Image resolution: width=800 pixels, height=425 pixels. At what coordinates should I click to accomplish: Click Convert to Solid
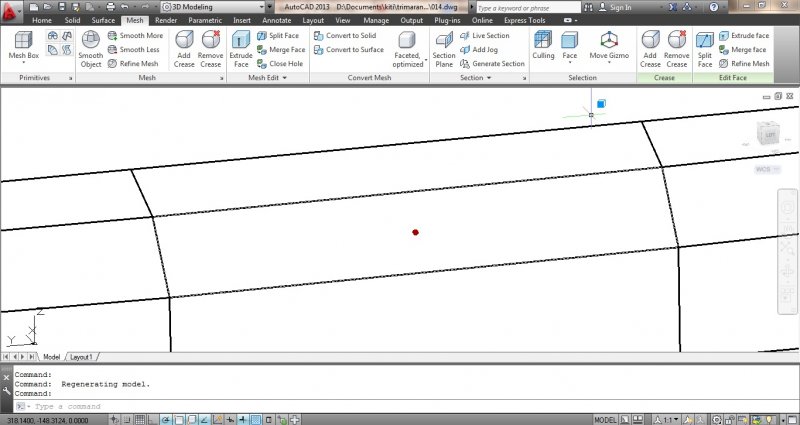tap(345, 36)
